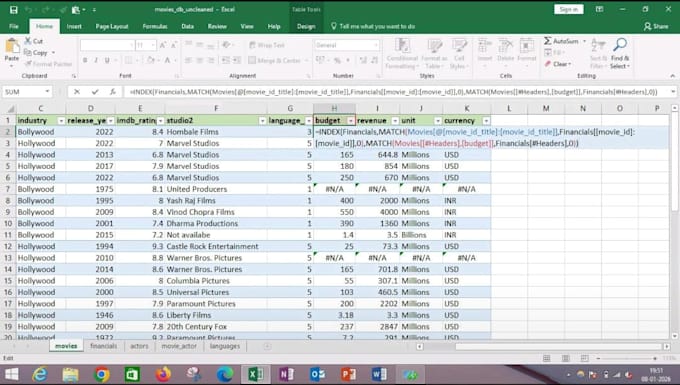Open Google Chrome from taskbar
The height and width of the screenshot is (385, 680).
click(101, 374)
